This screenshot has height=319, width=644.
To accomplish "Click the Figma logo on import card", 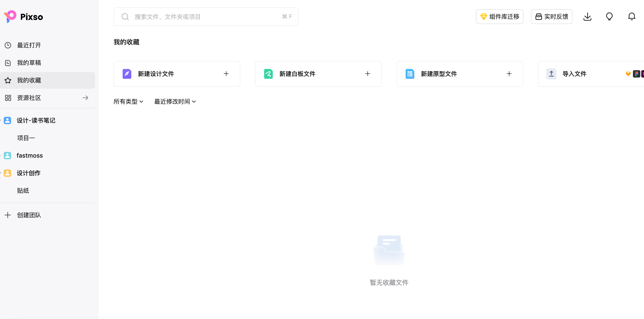I will (x=637, y=74).
